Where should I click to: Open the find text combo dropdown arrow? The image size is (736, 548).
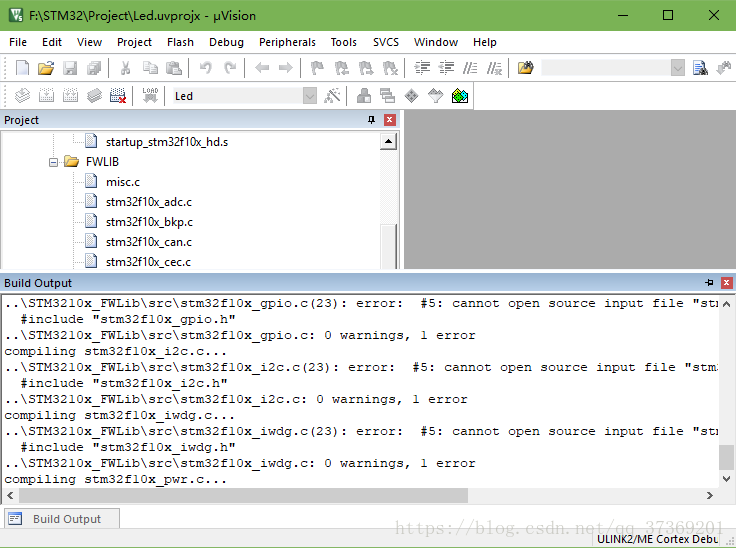click(677, 68)
